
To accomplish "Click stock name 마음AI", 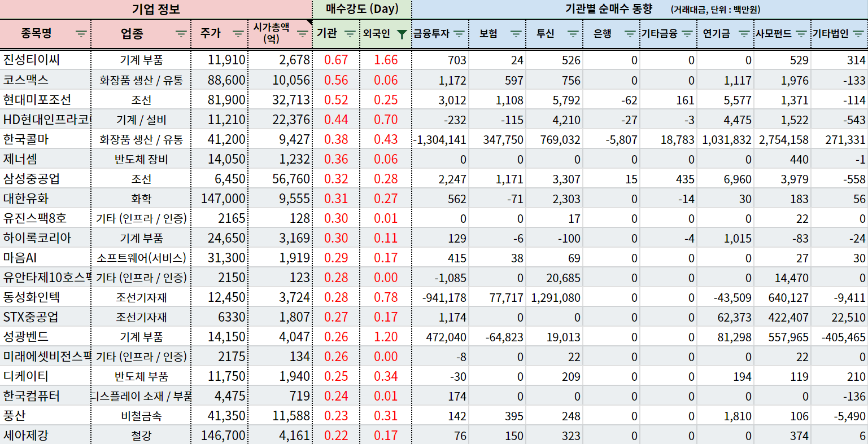I will point(20,258).
